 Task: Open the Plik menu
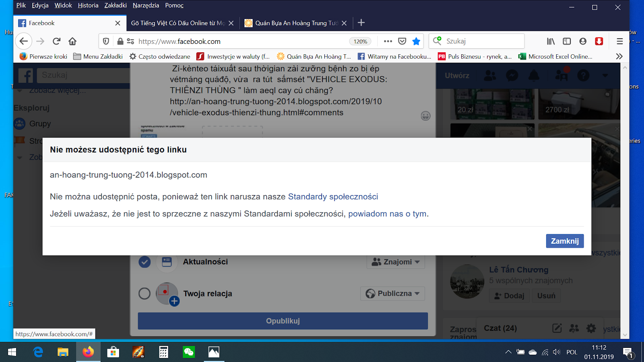tap(21, 5)
